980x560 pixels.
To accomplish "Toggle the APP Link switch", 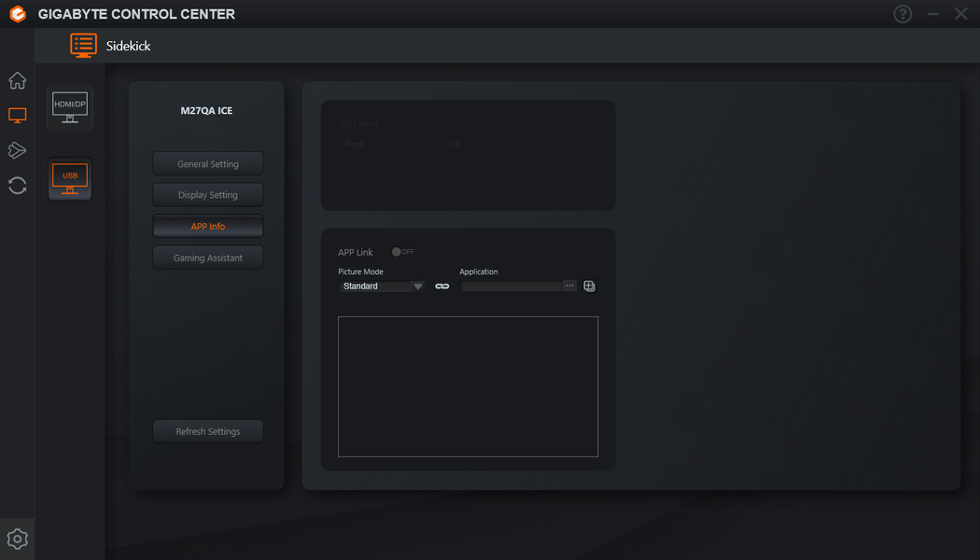I will 402,252.
